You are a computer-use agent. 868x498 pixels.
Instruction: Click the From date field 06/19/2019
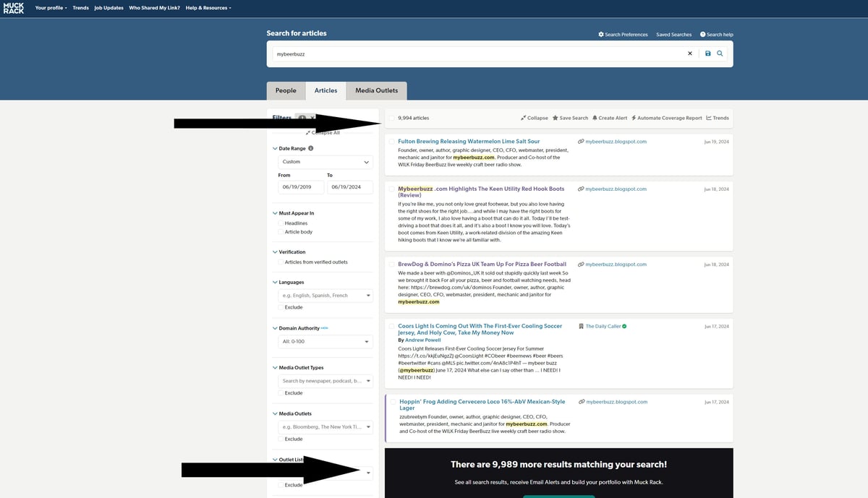pos(300,187)
